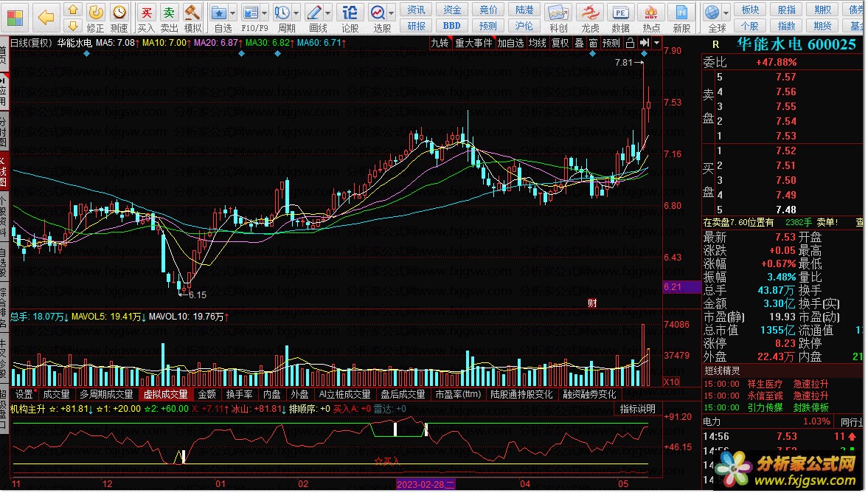868x493 pixels.
Task: Open the 数据 PE data icon
Action: tap(620, 18)
